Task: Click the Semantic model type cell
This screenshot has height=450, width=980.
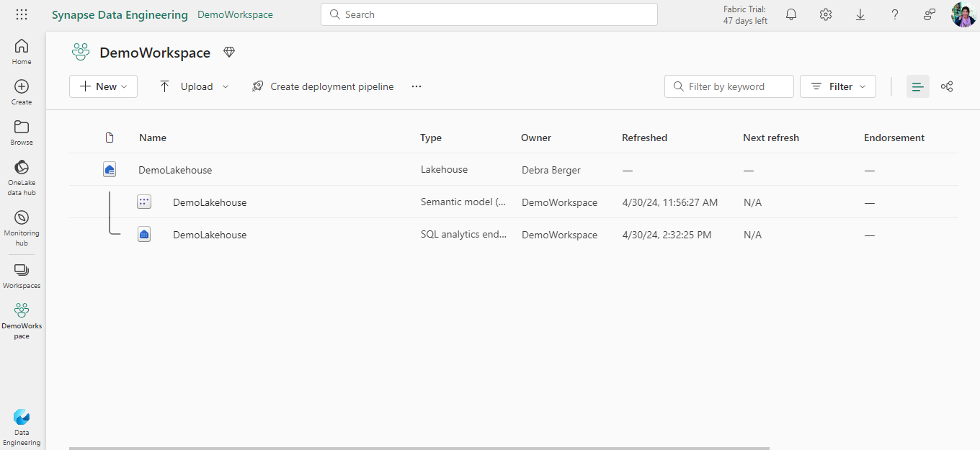Action: [463, 202]
